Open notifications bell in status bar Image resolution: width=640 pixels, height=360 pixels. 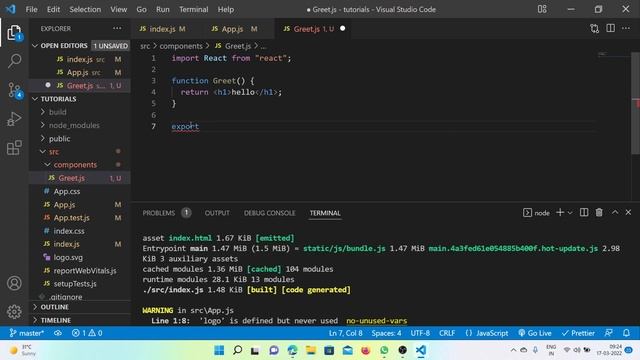click(626, 333)
